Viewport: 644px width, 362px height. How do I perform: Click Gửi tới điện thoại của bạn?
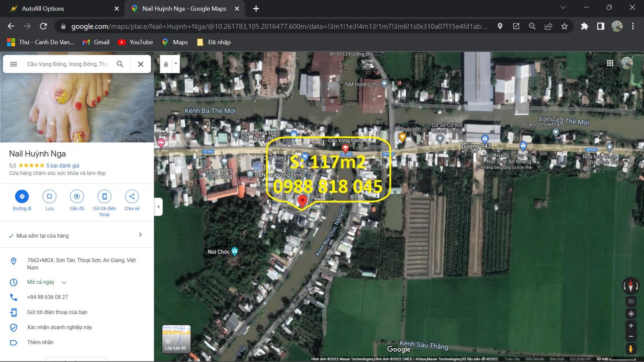click(57, 312)
